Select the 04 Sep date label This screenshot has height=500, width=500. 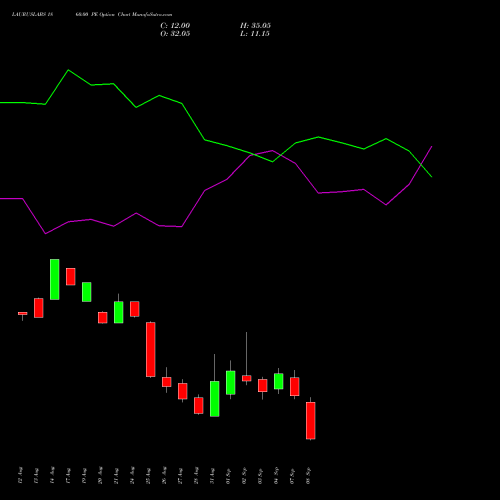point(276,475)
